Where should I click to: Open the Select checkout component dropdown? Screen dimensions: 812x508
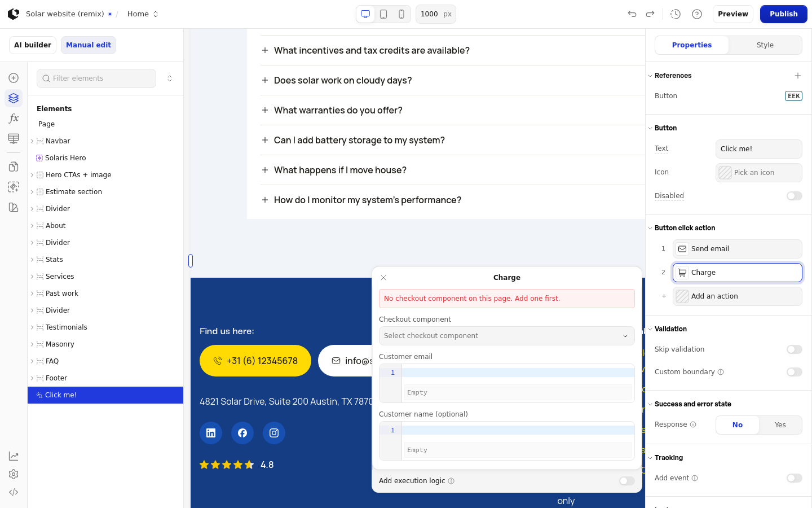pos(507,336)
